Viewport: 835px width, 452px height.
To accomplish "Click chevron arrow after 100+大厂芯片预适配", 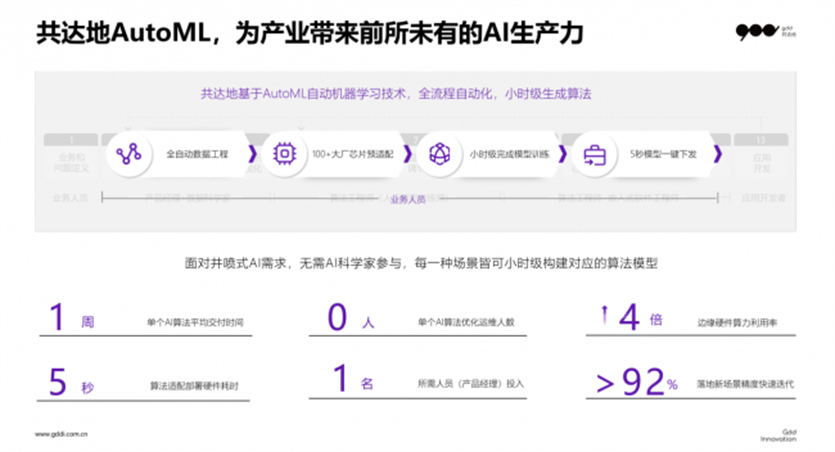I will point(408,154).
